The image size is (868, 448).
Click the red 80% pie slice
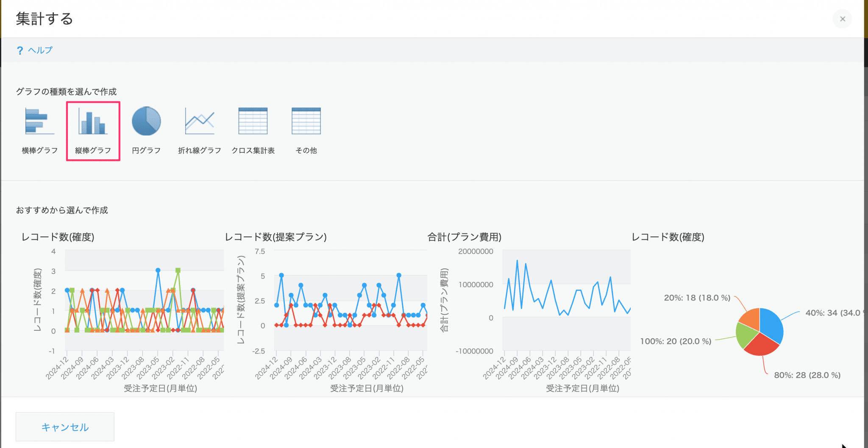[x=761, y=345]
